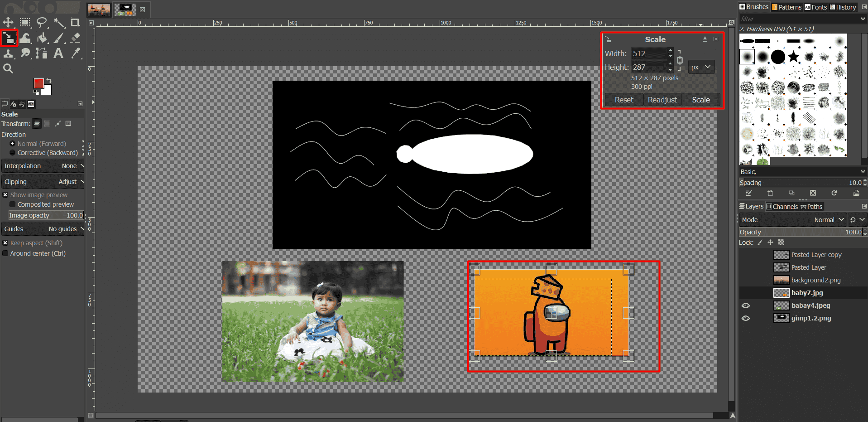
Task: Reset colors to default black and white
Action: [x=36, y=92]
